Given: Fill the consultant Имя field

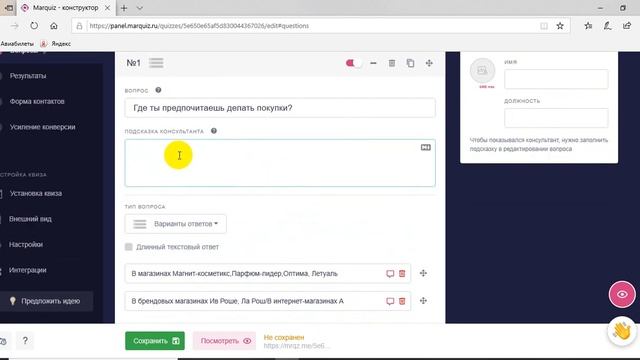Looking at the screenshot, I should pos(556,79).
